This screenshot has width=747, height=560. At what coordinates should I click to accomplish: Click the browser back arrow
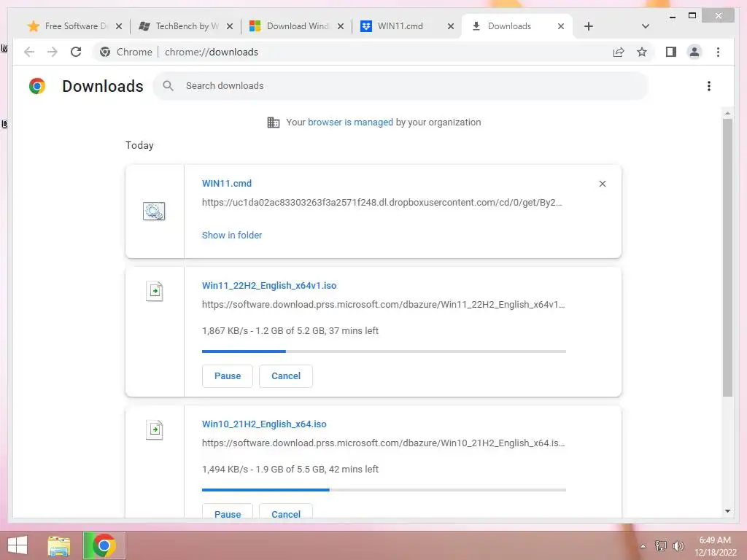point(29,52)
